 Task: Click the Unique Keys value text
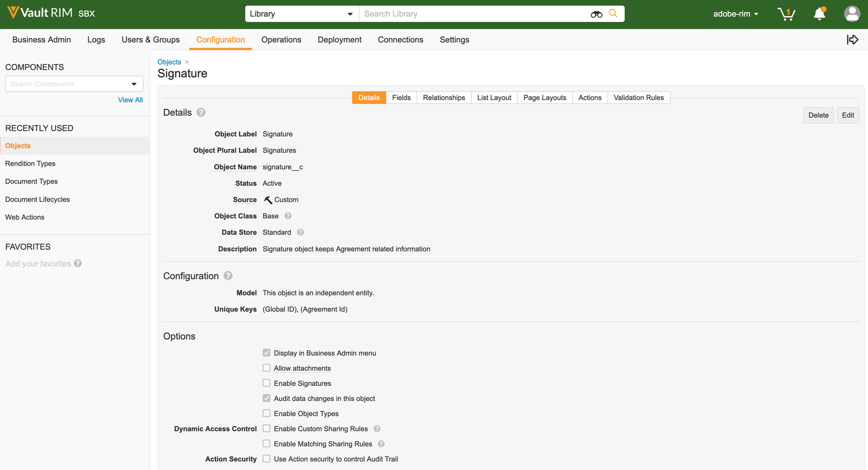(305, 309)
